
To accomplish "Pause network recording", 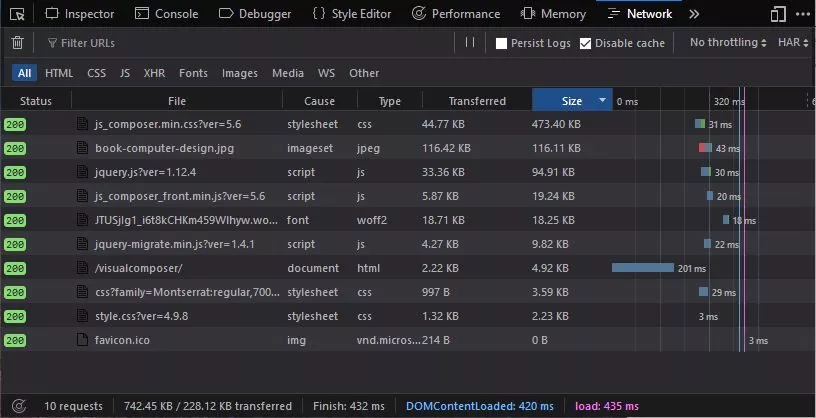I will coord(470,43).
